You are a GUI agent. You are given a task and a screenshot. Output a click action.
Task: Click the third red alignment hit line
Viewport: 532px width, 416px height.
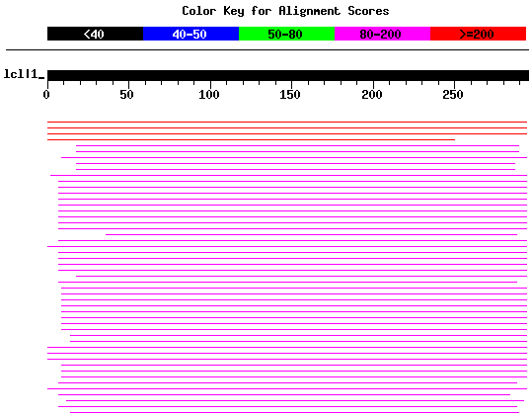[287, 133]
